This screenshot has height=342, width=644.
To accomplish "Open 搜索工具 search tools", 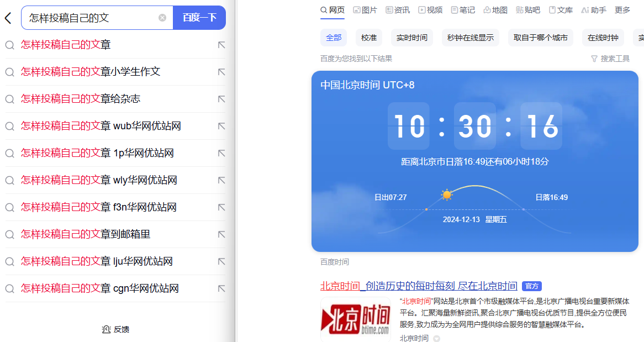I will point(610,59).
